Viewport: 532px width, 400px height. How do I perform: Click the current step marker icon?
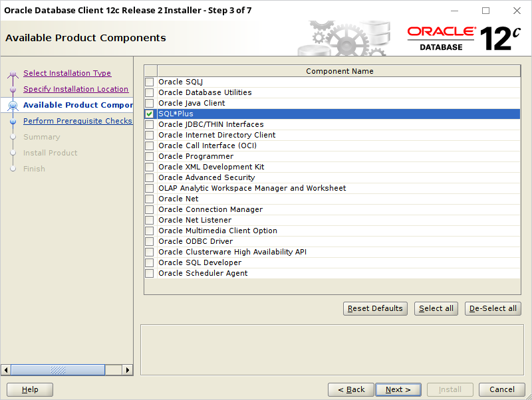tap(13, 106)
